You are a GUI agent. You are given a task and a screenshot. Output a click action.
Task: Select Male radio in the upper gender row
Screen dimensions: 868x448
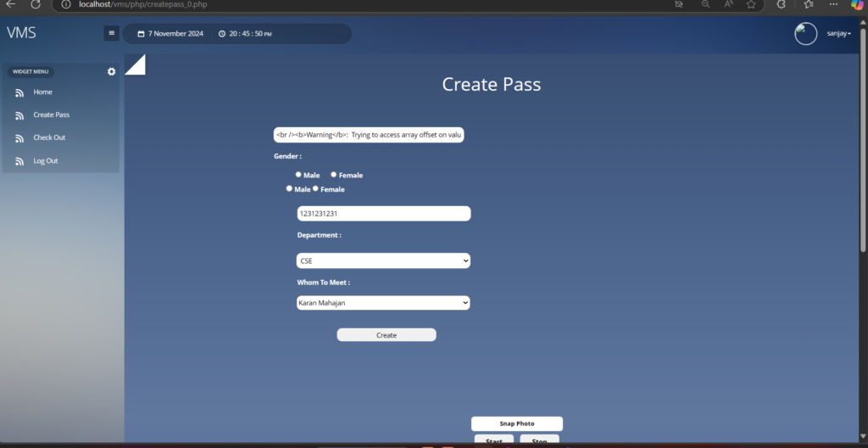click(298, 174)
